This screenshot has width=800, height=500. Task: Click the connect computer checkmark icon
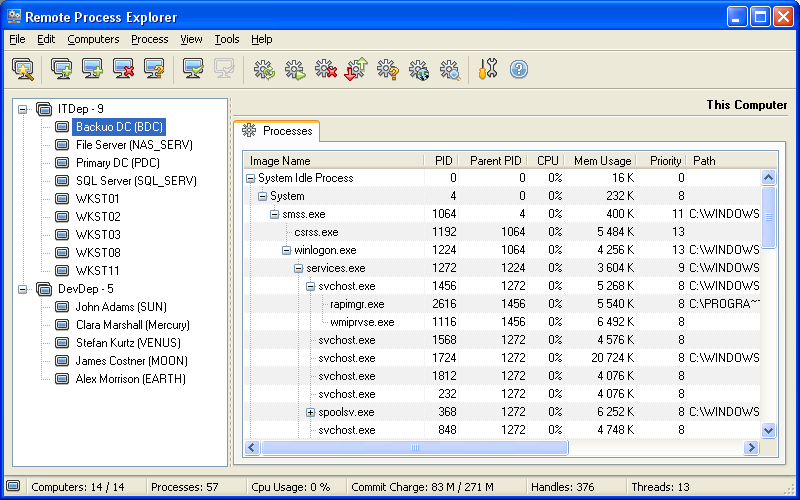pyautogui.click(x=194, y=69)
